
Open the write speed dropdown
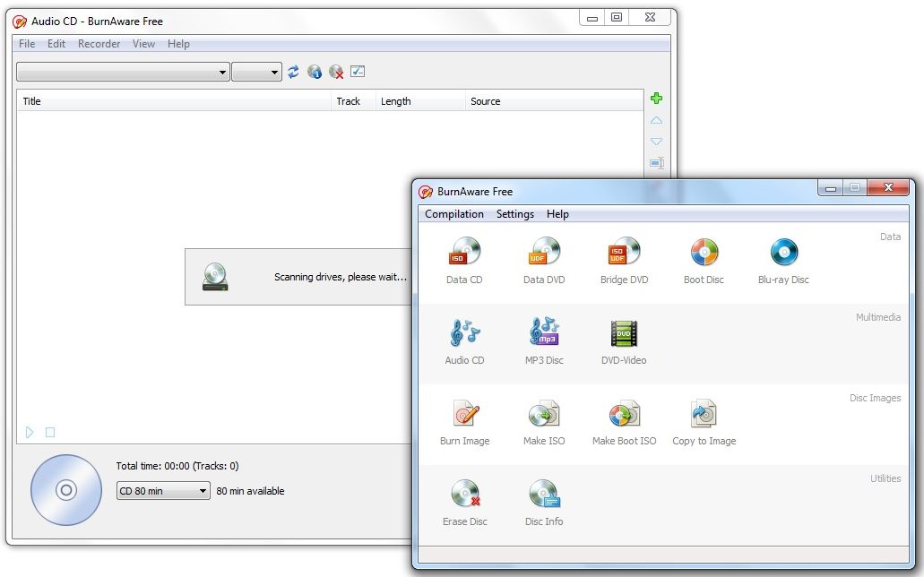256,73
